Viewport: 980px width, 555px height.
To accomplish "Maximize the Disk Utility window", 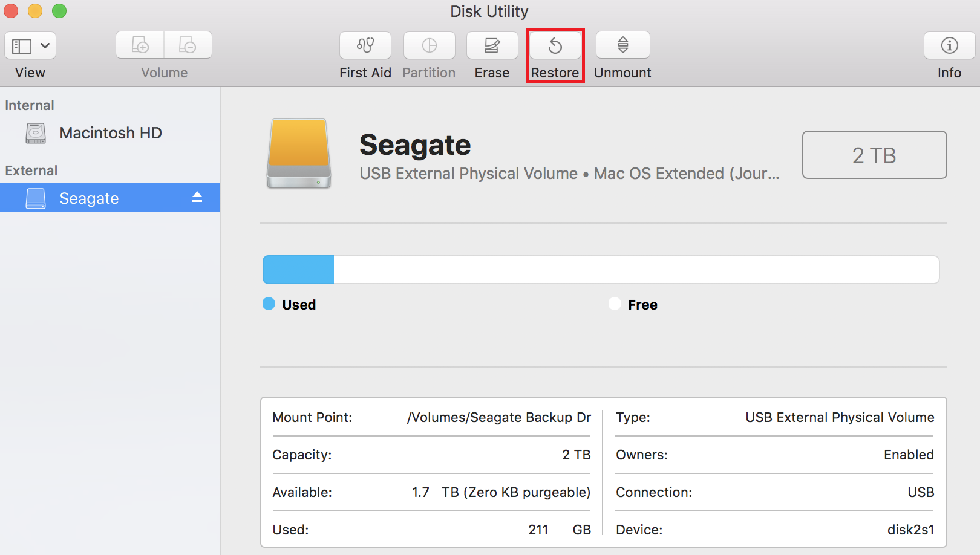I will tap(59, 11).
